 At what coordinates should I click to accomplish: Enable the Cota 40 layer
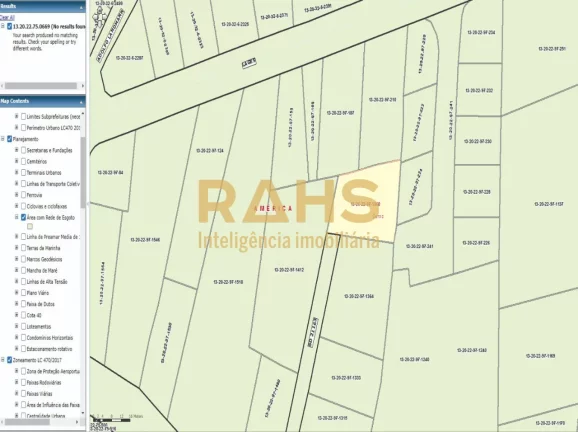click(24, 315)
